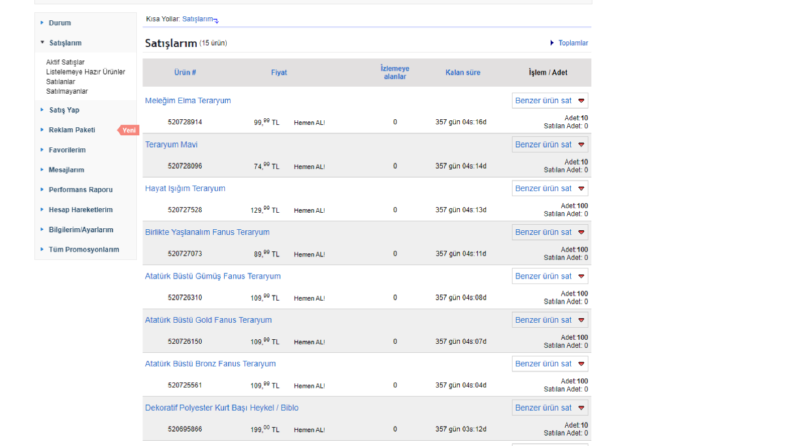This screenshot has width=793, height=446.
Task: Open Listelemeye Hazır Ürünler in the sidebar
Action: [85, 72]
